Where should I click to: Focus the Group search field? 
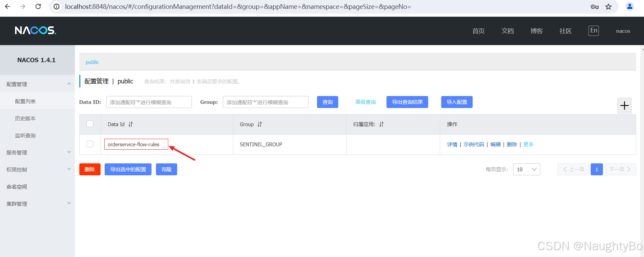pyautogui.click(x=266, y=102)
